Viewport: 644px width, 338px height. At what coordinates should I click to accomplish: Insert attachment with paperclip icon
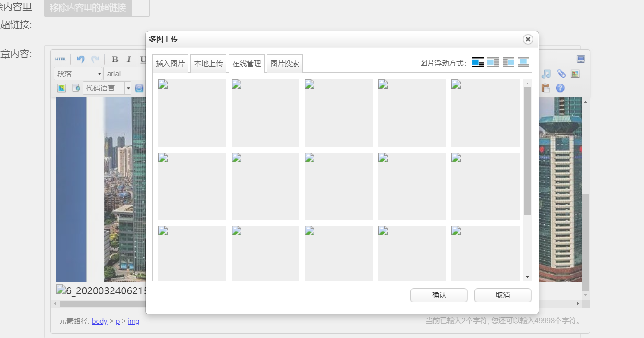point(561,74)
